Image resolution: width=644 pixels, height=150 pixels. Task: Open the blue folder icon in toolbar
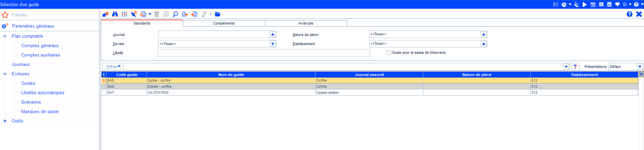217,14
